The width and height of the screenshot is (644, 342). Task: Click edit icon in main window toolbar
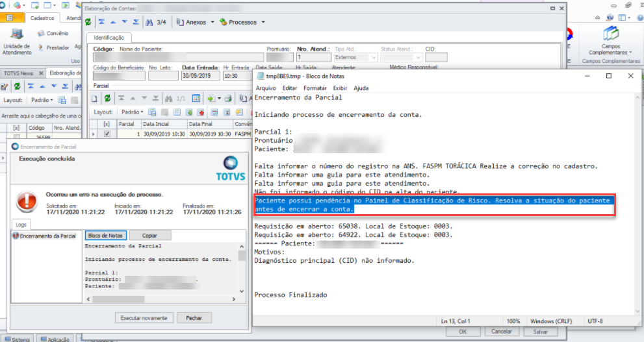[5, 86]
